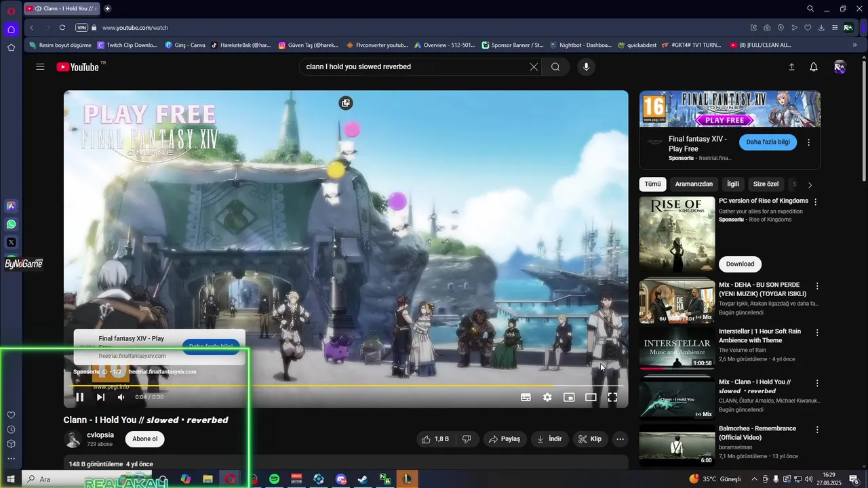
Task: Open Final Fantasy ad options menu
Action: click(x=809, y=142)
